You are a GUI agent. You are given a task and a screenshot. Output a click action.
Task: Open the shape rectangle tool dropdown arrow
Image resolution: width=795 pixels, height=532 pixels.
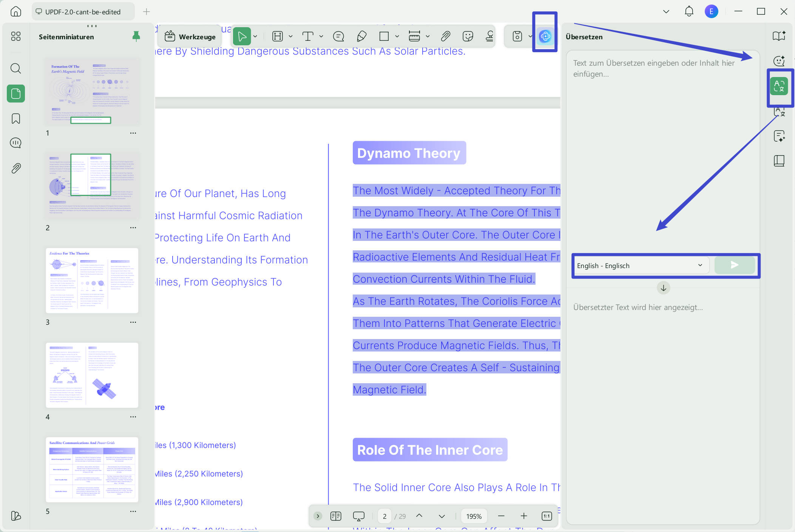click(397, 36)
